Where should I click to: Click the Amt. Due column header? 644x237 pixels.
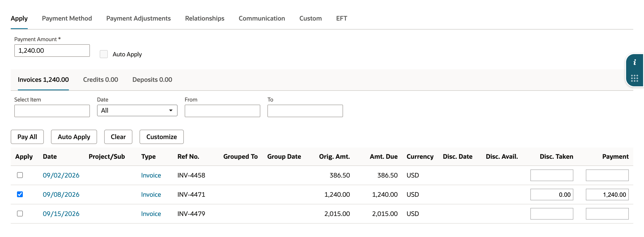pos(383,157)
